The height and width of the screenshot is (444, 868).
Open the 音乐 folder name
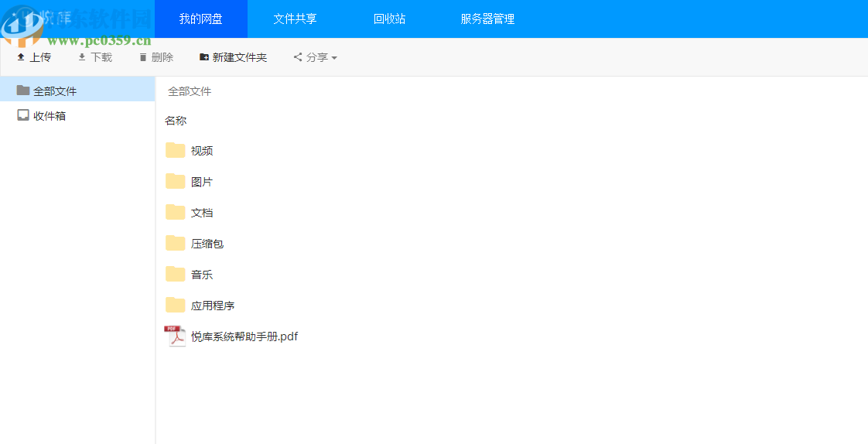(202, 275)
